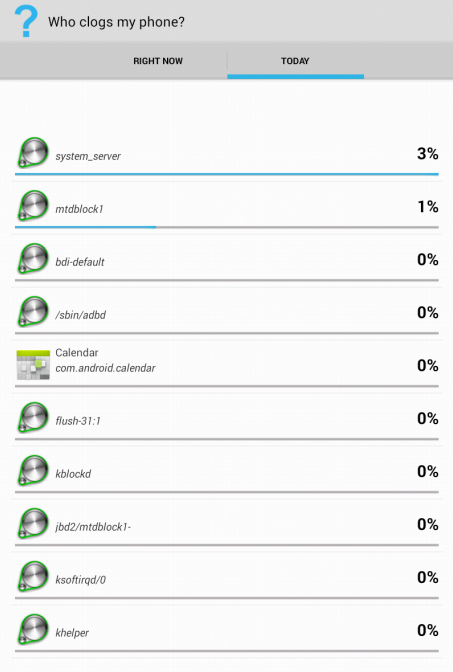Tap the /sbin/adbd process icon
Viewport: 453px width, 672px height.
[33, 312]
